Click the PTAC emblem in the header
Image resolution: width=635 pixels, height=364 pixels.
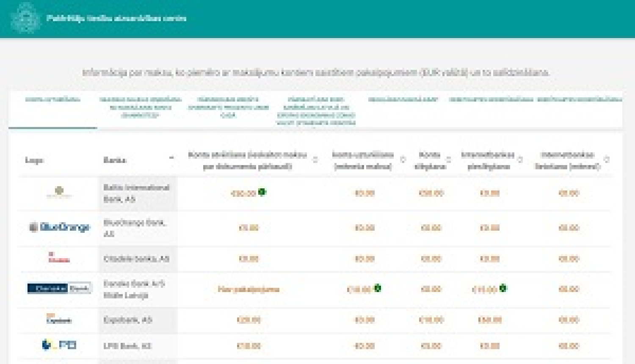(27, 19)
